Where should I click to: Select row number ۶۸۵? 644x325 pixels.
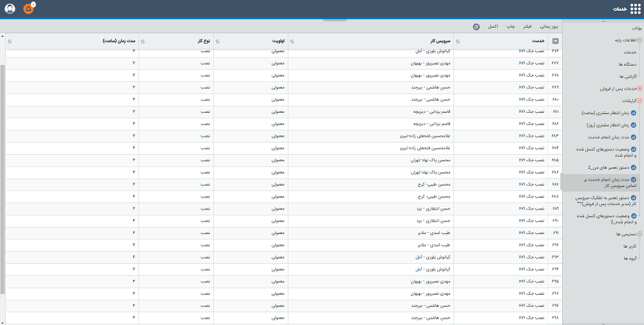[x=556, y=160]
